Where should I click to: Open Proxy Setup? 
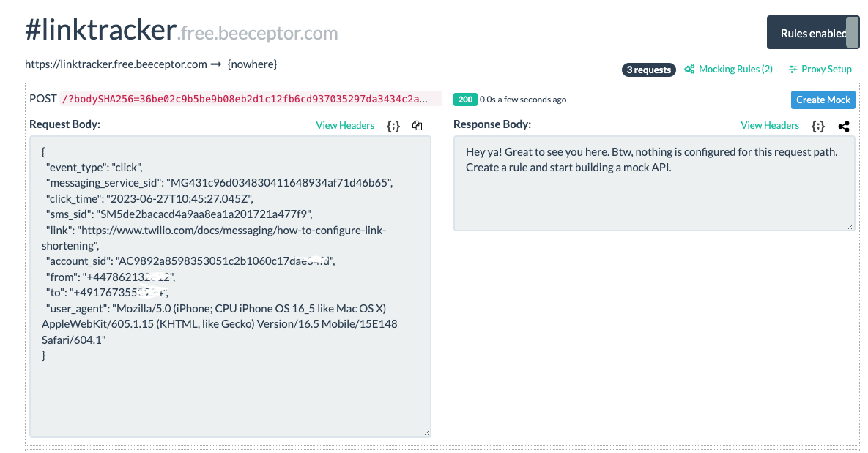coord(826,70)
